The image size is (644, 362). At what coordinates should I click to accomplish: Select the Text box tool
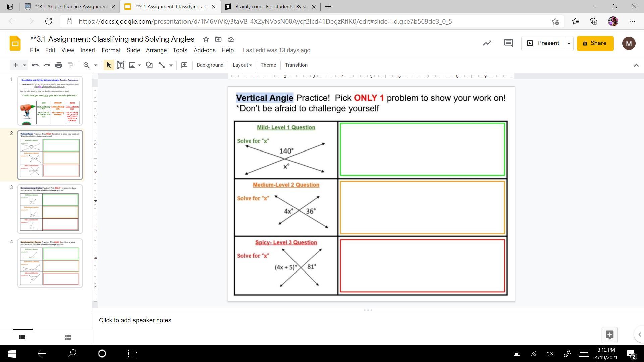pos(121,65)
